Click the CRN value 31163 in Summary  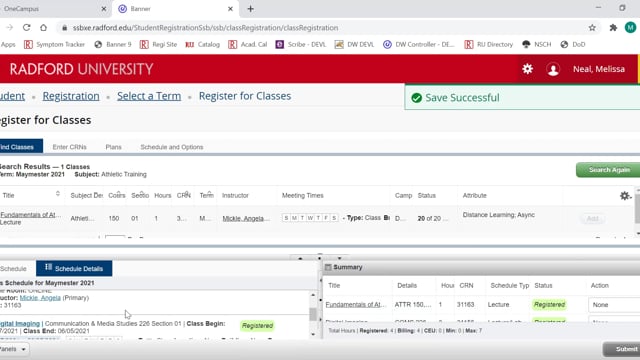click(465, 304)
